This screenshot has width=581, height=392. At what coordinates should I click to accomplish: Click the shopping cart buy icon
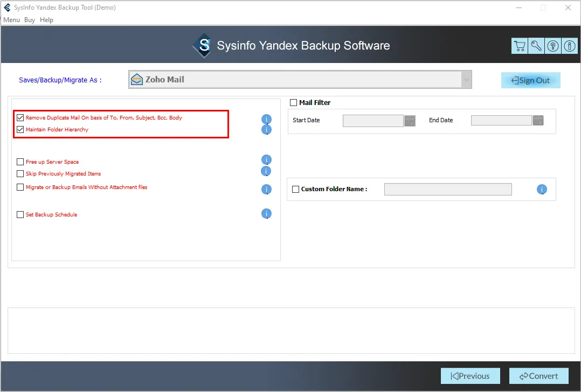coord(520,46)
